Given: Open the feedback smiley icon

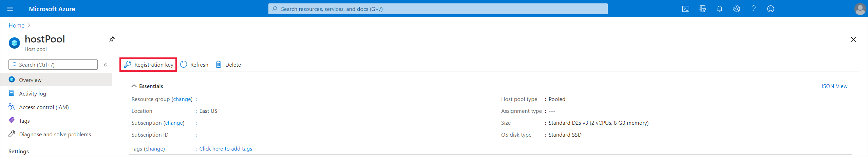Looking at the screenshot, I should [x=771, y=9].
